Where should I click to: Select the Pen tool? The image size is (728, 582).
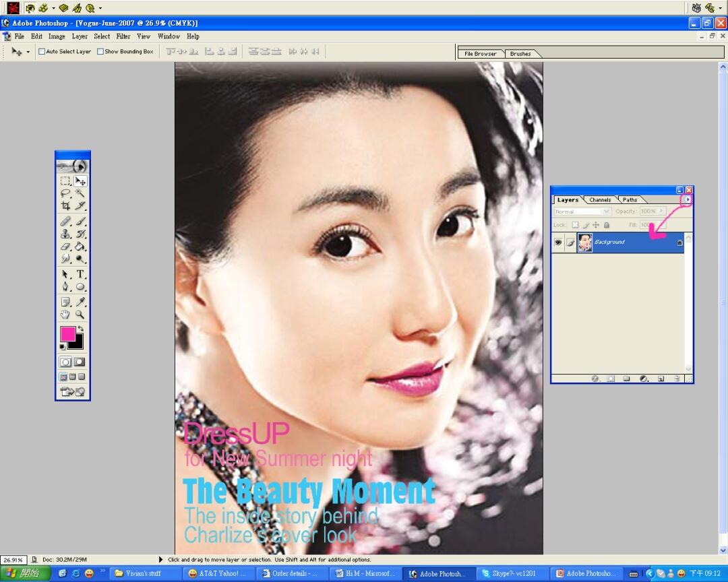point(65,287)
